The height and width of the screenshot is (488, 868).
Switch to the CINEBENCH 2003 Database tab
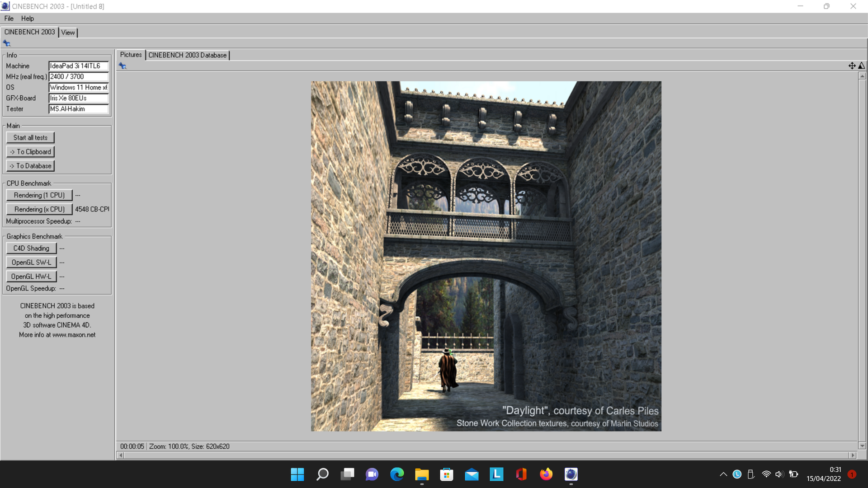188,55
